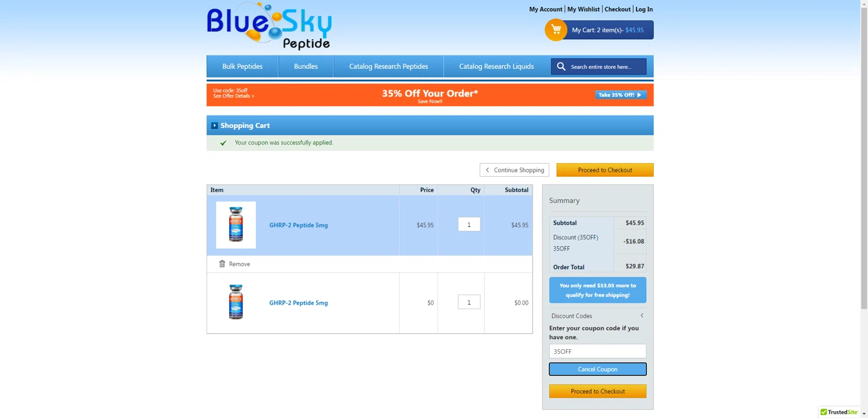
Task: Click Proceed to Checkout in Summary panel
Action: pyautogui.click(x=598, y=391)
